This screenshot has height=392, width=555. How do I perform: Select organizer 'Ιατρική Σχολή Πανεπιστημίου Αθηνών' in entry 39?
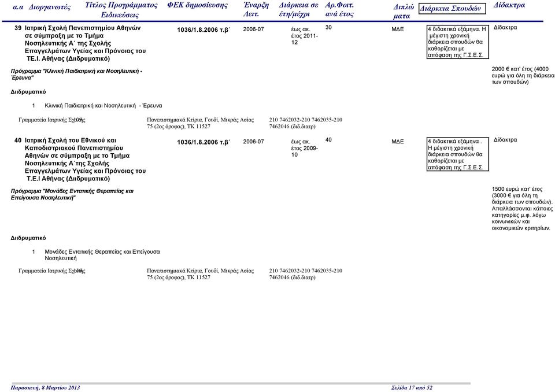83,28
